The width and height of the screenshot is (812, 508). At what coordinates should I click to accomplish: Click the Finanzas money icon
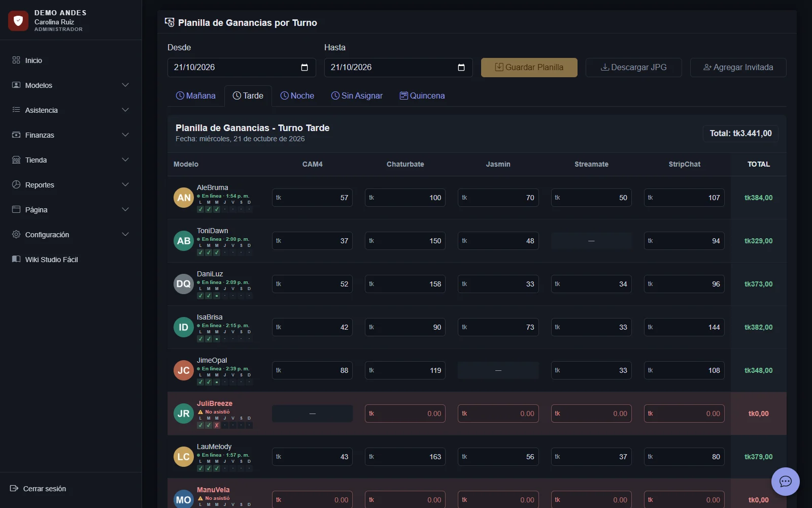(x=16, y=135)
